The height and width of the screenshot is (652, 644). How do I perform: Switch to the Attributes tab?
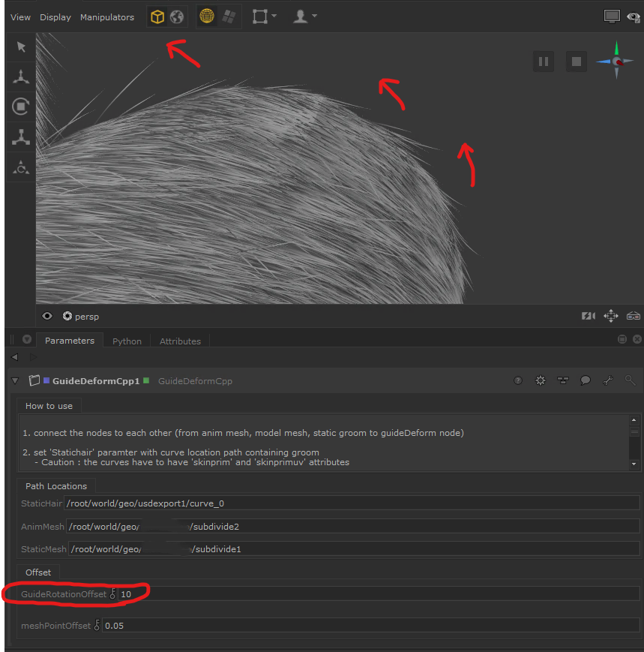click(180, 341)
